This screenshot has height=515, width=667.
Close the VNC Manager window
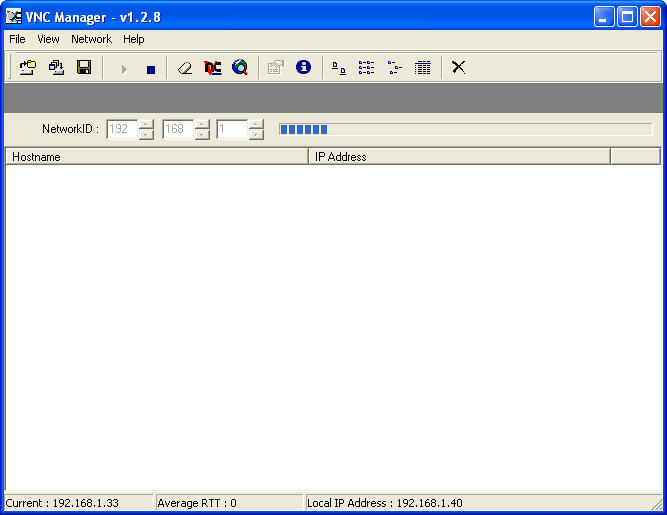click(x=650, y=17)
